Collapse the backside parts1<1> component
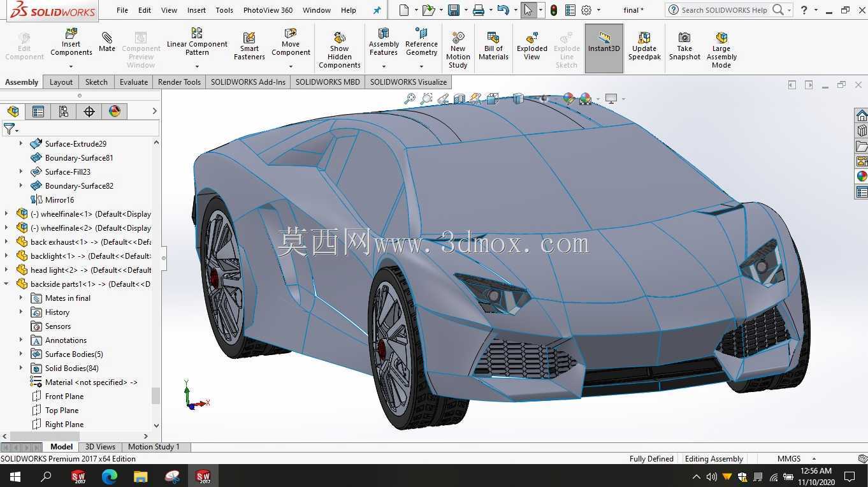 pos(6,284)
